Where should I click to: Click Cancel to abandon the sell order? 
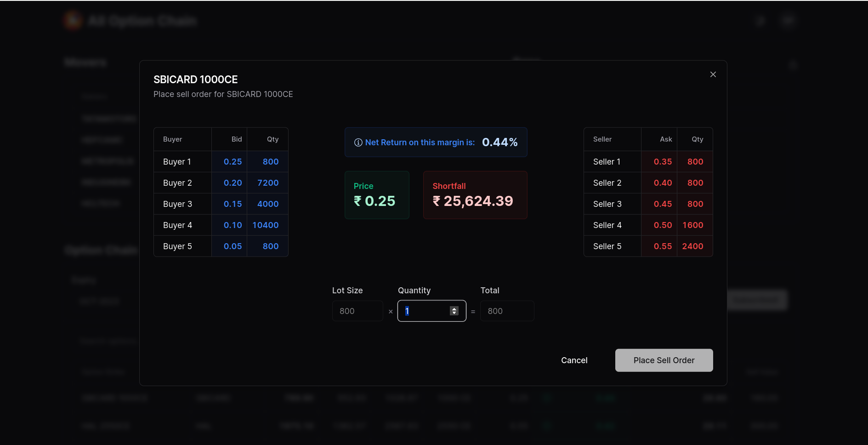click(x=574, y=360)
